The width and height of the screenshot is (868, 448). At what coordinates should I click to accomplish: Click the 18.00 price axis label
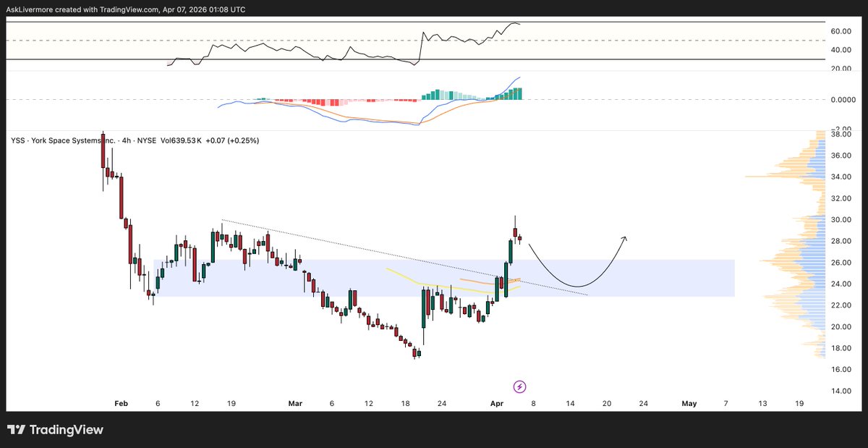click(840, 348)
